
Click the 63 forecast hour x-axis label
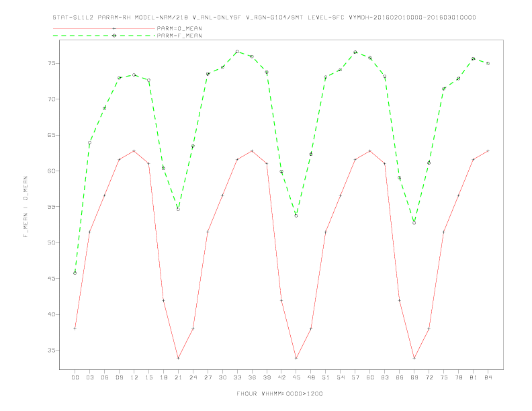(x=385, y=377)
